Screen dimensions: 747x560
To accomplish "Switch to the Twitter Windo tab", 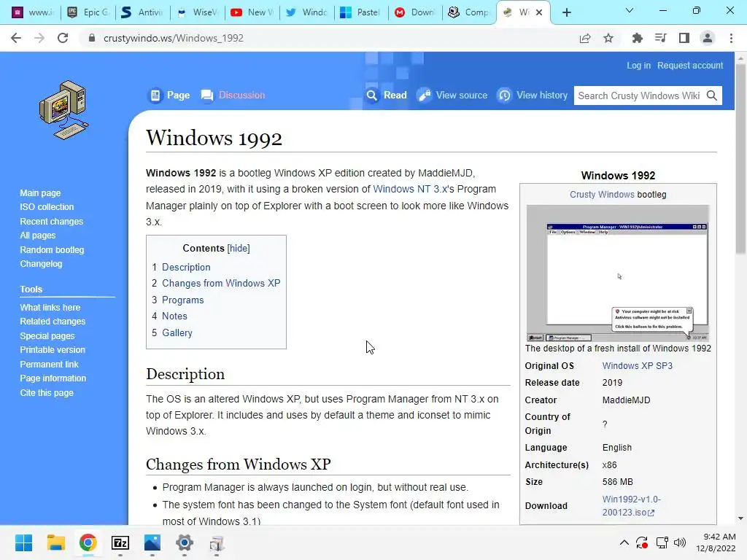I will (307, 12).
